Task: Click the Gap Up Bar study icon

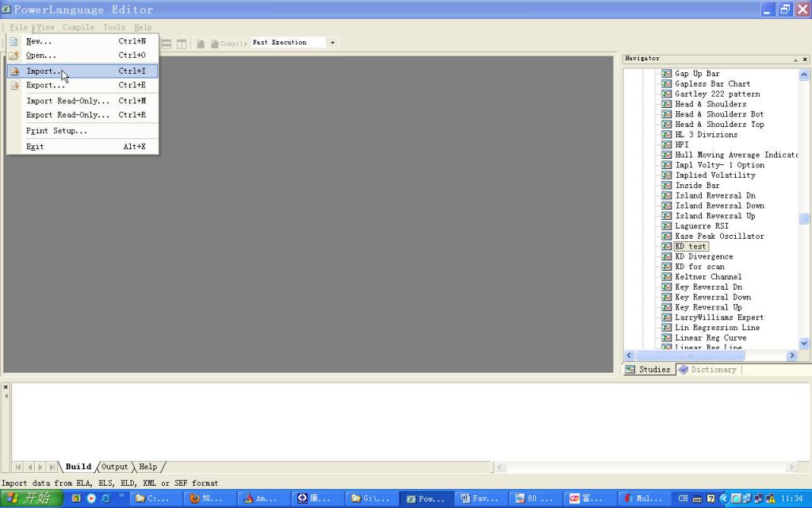Action: pos(666,74)
